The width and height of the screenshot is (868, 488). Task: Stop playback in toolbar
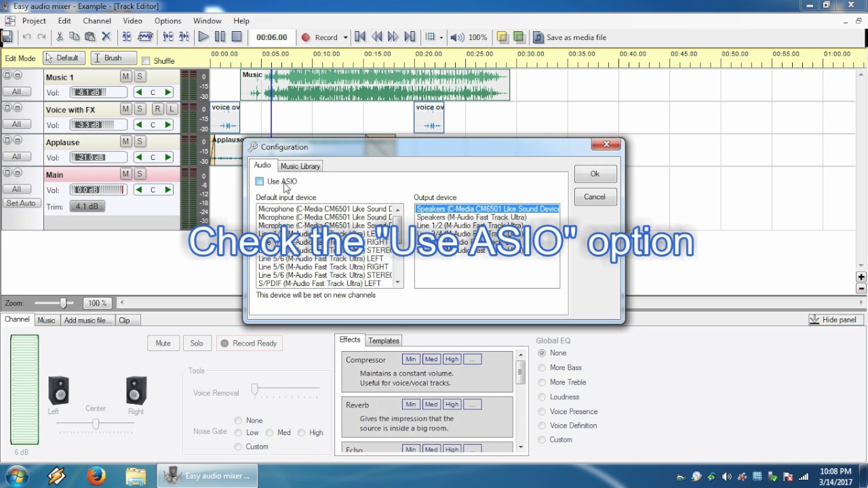click(237, 37)
